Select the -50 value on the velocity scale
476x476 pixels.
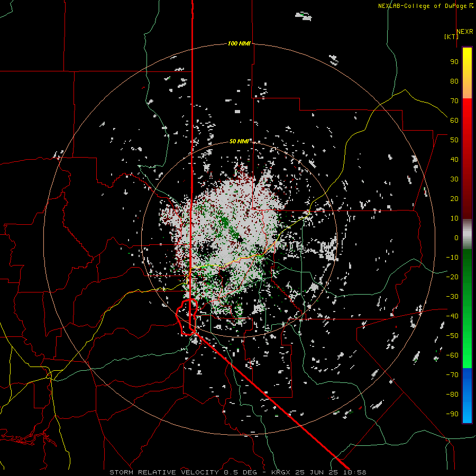[x=452, y=336]
